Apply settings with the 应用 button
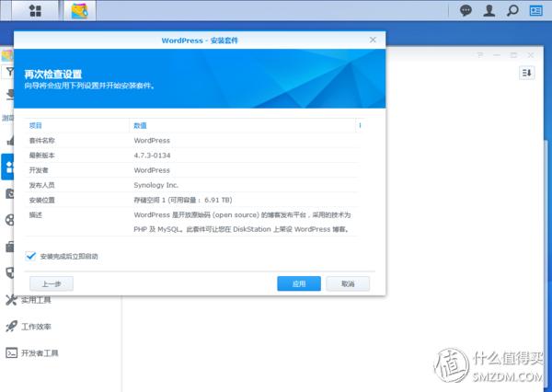Viewport: 552px width, 392px height. (299, 283)
